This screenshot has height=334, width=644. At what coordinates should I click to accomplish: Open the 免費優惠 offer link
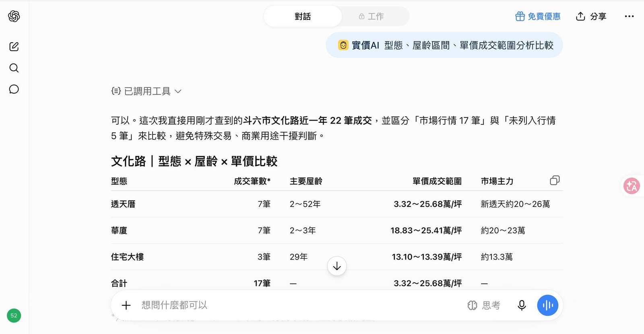[538, 16]
